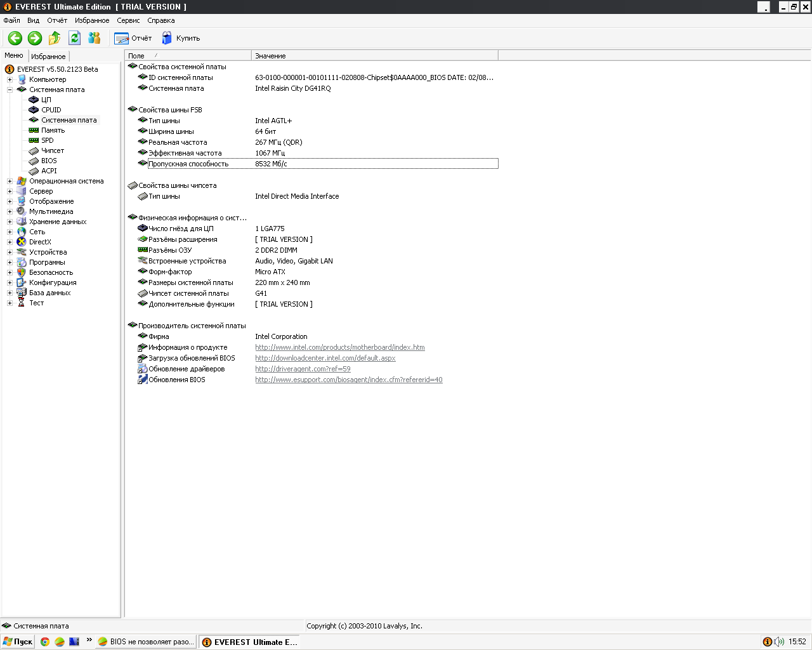The image size is (812, 650).
Task: Refresh the page with the toolbar refresh icon
Action: tap(74, 38)
